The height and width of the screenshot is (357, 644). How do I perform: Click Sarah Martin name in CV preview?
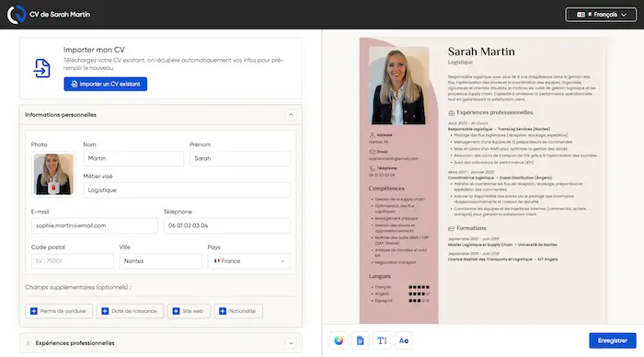[x=481, y=52]
